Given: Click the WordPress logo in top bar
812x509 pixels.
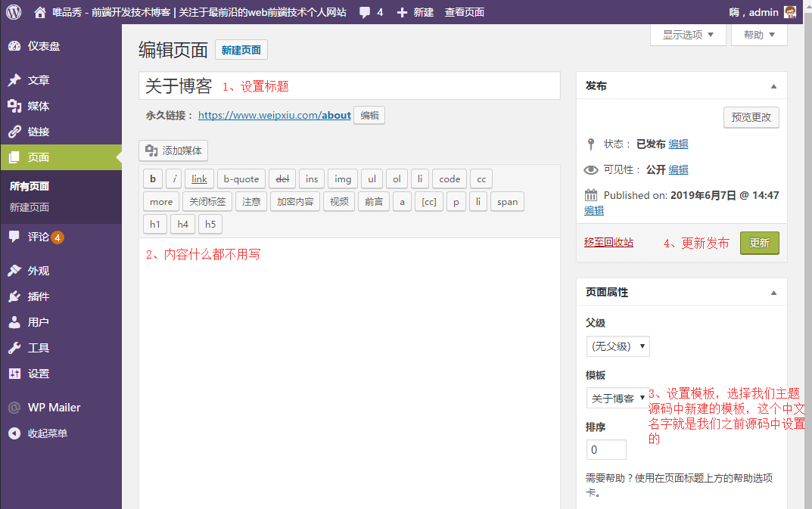Looking at the screenshot, I should [12, 11].
